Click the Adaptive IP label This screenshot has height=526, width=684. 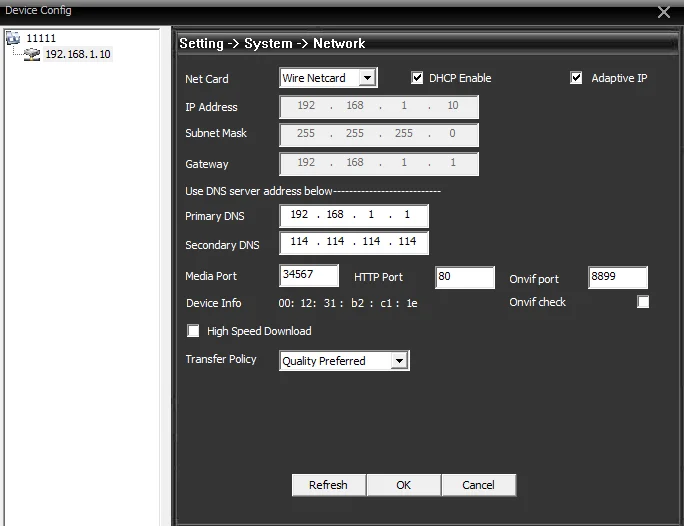[x=619, y=78]
